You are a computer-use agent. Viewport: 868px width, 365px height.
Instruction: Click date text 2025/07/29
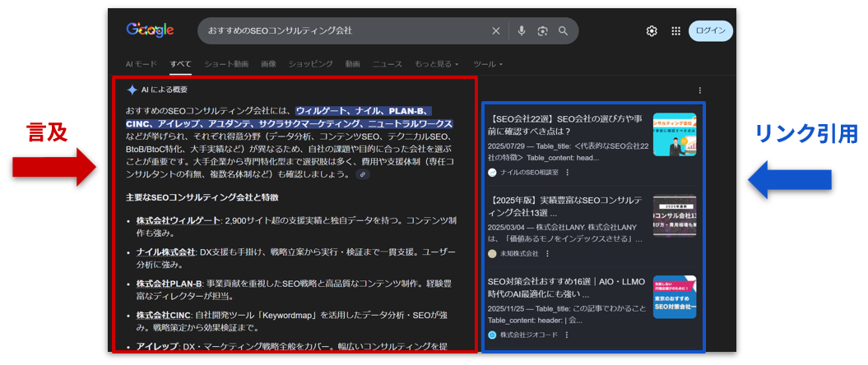click(x=505, y=146)
